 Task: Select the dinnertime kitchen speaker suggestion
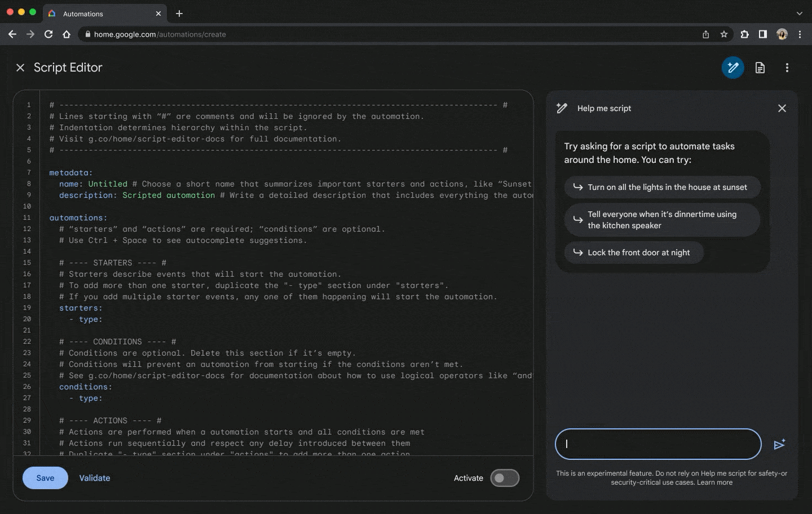pos(662,220)
